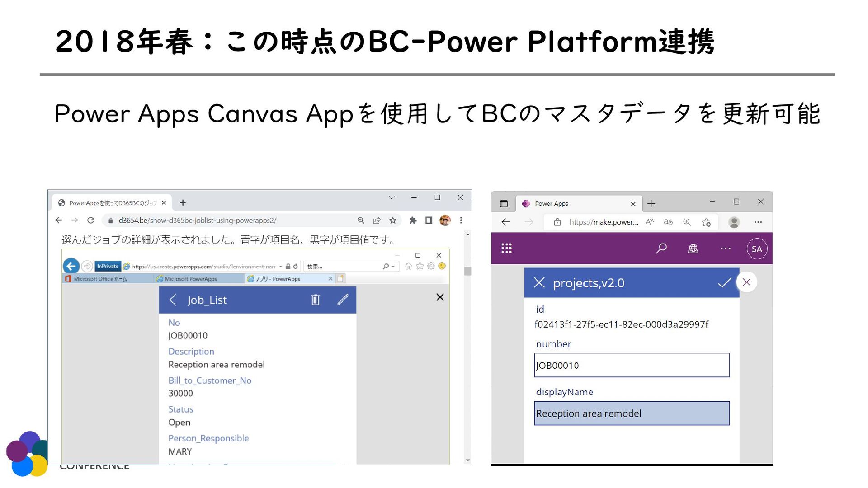Image resolution: width=868 pixels, height=488 pixels.
Task: Click Edge back arrow
Action: pyautogui.click(x=506, y=222)
